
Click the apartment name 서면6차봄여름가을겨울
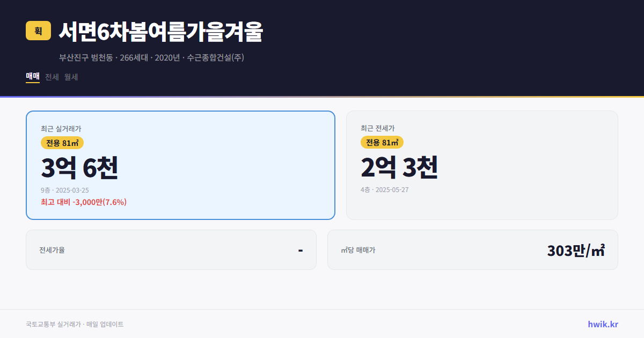(161, 32)
